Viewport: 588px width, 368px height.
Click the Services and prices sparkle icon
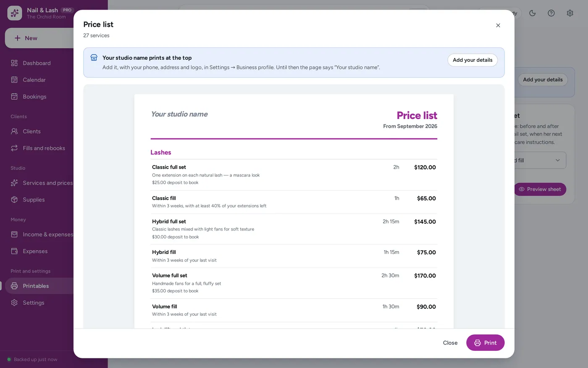[x=14, y=183]
